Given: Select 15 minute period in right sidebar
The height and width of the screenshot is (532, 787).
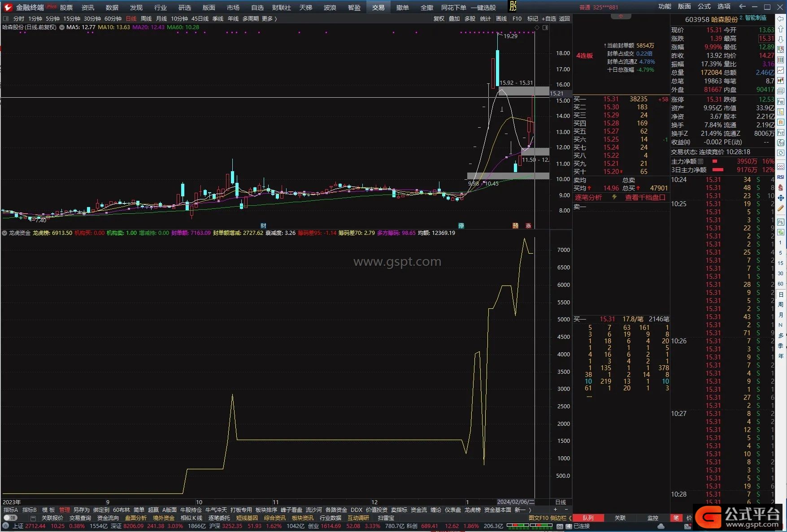Looking at the screenshot, I should [x=781, y=263].
